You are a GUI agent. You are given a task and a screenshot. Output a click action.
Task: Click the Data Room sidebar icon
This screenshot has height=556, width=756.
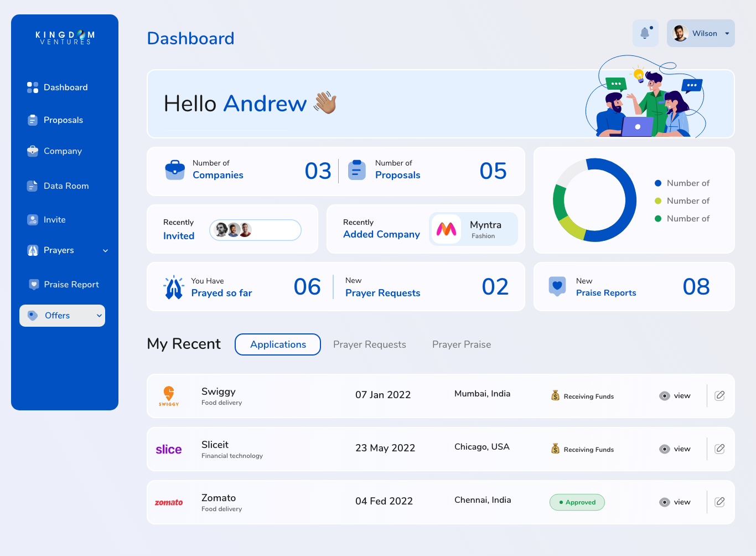pos(33,186)
